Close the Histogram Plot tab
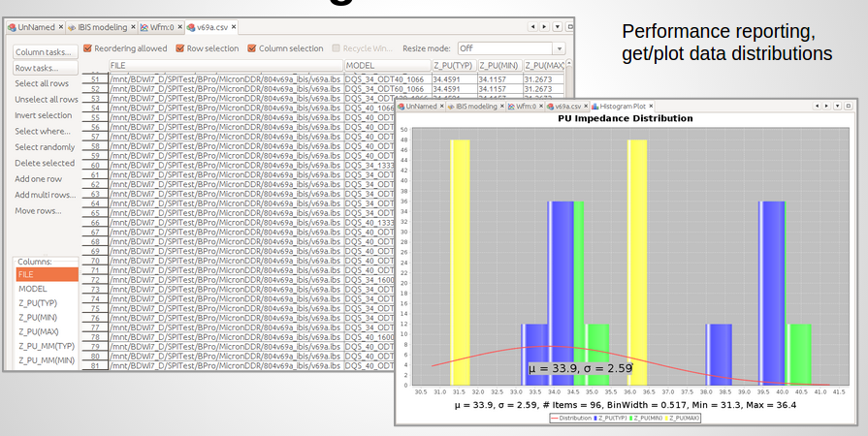This screenshot has height=436, width=868. (650, 106)
